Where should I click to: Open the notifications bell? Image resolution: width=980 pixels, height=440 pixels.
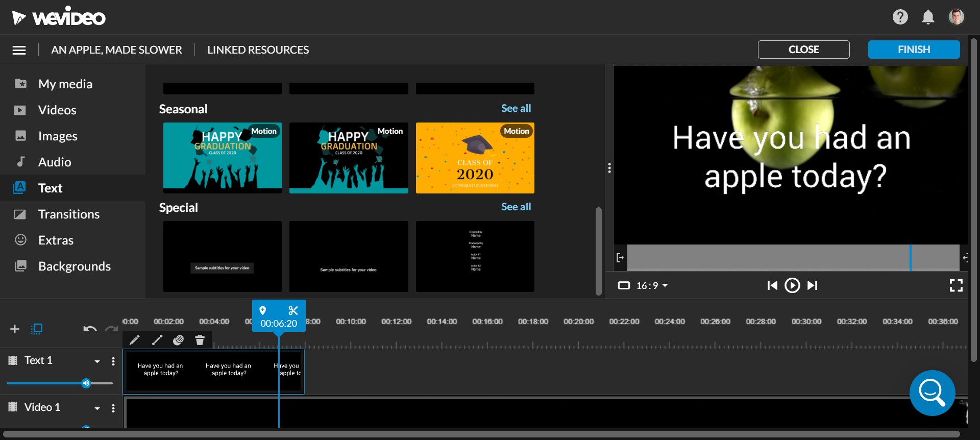[928, 17]
